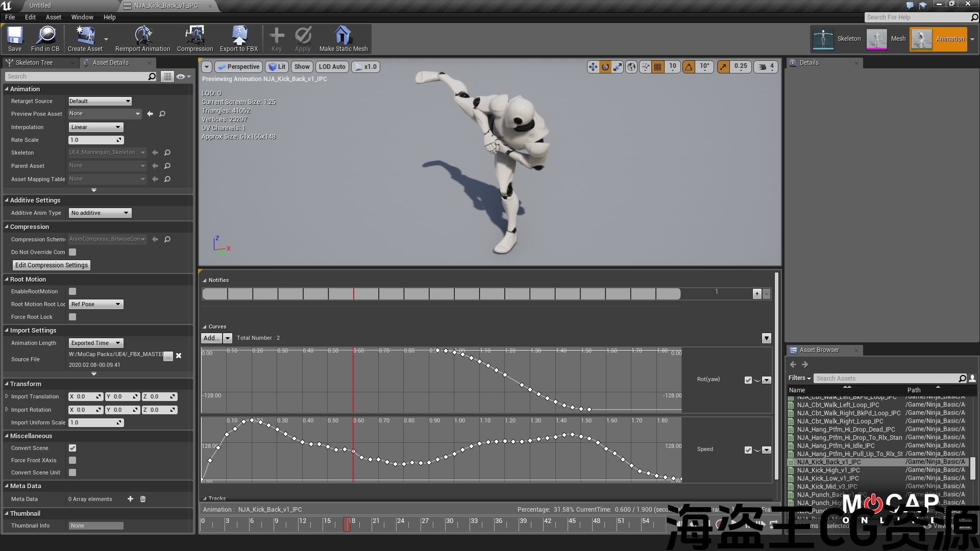Toggle the Force Root Lock checkbox
Viewport: 980px width, 551px height.
pos(72,317)
